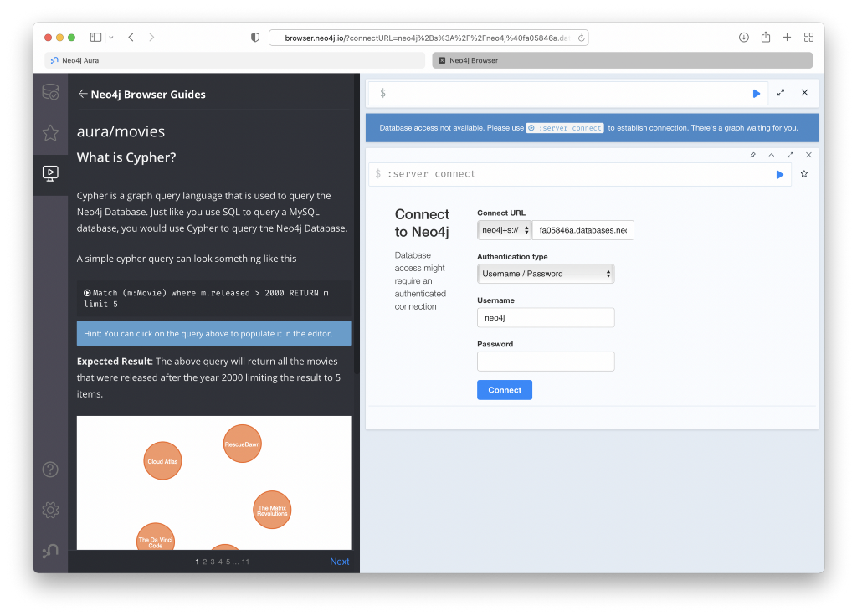Click the Username field
The height and width of the screenshot is (616, 857).
pos(546,317)
